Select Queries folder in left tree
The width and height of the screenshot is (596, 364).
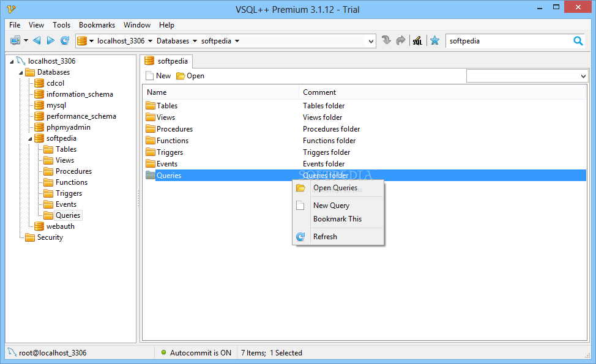coord(68,215)
